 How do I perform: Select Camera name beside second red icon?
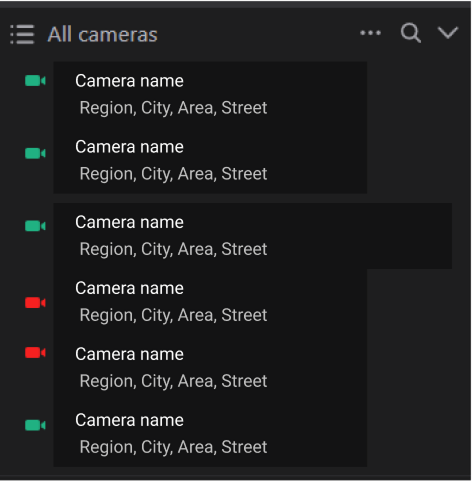point(129,354)
